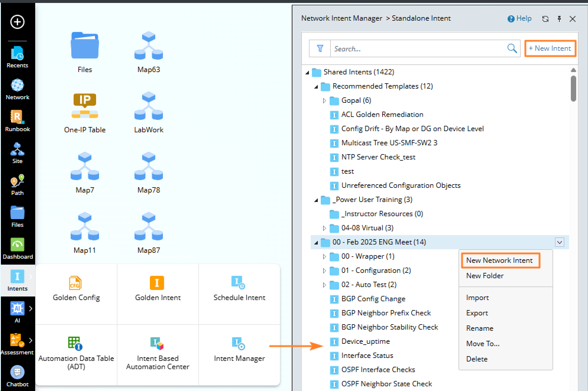The height and width of the screenshot is (391, 588).
Task: Click Network Intent Manager breadcrumb
Action: pyautogui.click(x=342, y=18)
